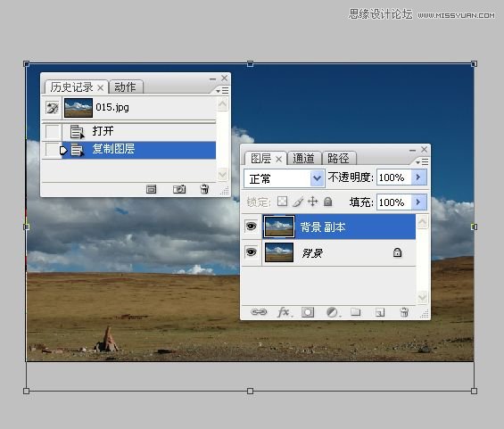Set history brush source on 打开 state
The image size is (504, 429).
(x=53, y=131)
